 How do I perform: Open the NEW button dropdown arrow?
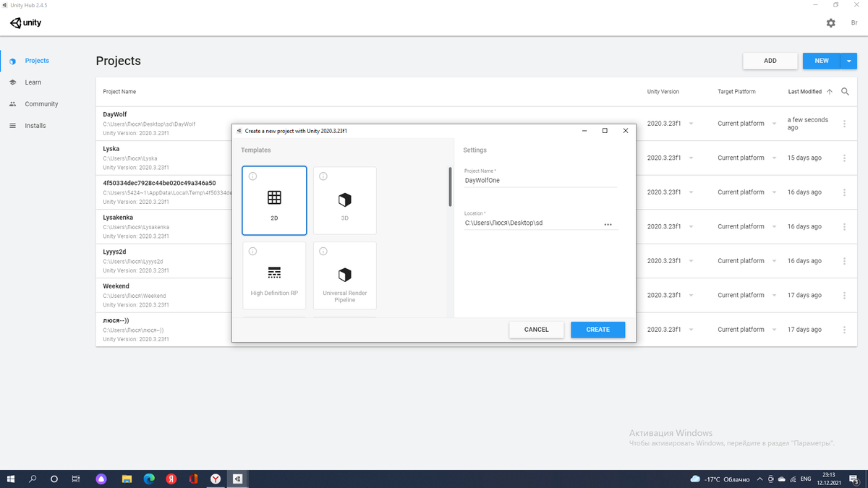click(849, 61)
